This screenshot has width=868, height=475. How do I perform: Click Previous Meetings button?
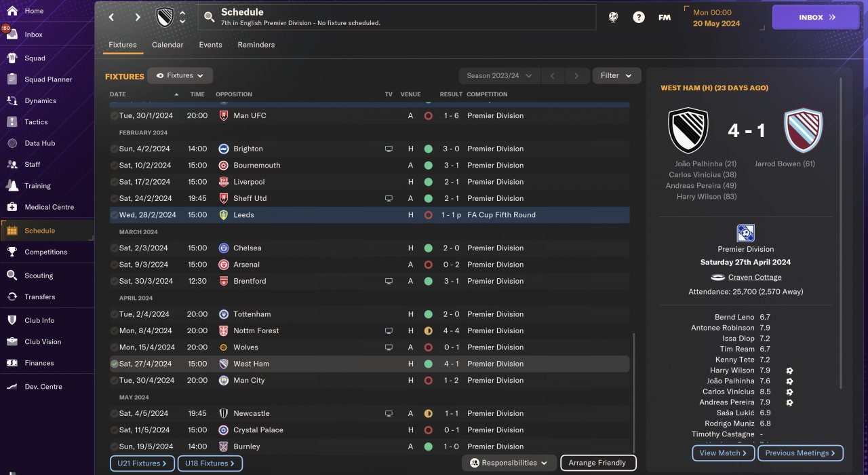pos(801,453)
